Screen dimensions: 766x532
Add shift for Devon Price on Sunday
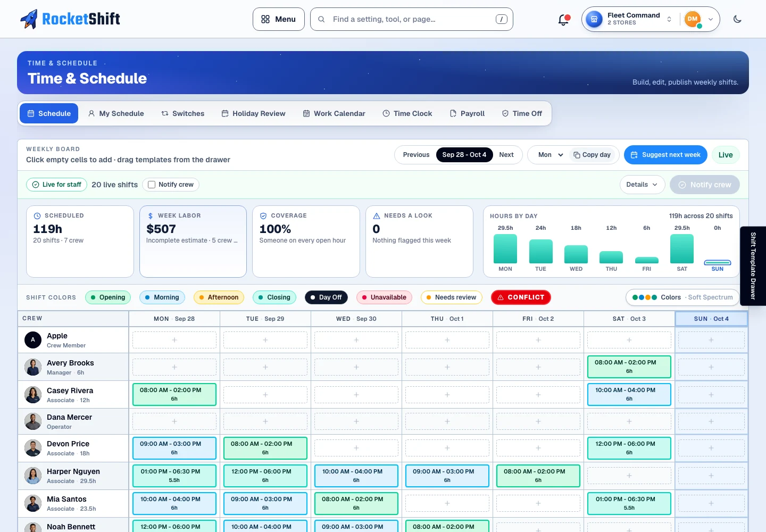point(711,448)
